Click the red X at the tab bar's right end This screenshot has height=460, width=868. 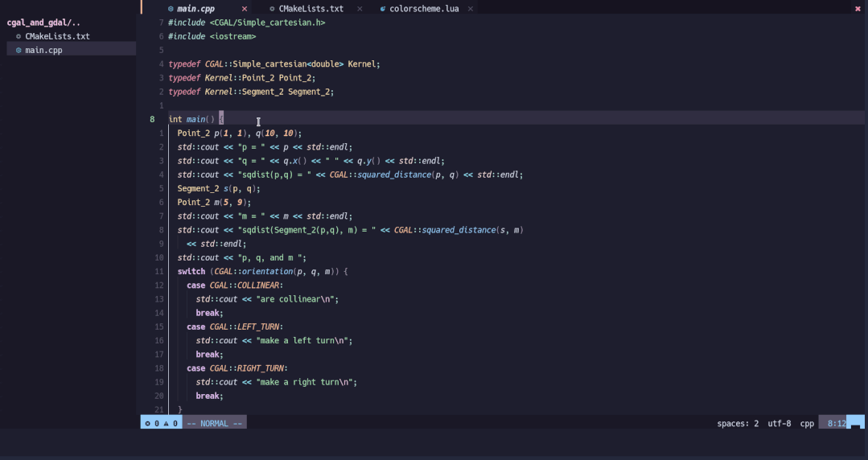pyautogui.click(x=858, y=9)
